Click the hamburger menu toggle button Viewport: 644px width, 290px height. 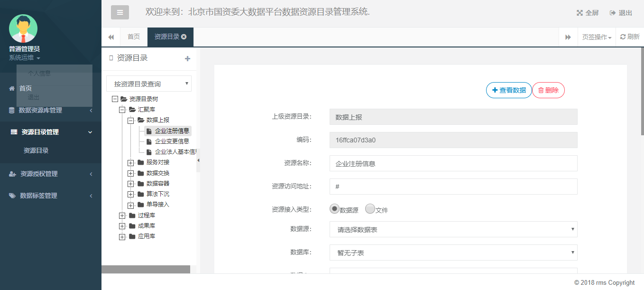tap(120, 12)
